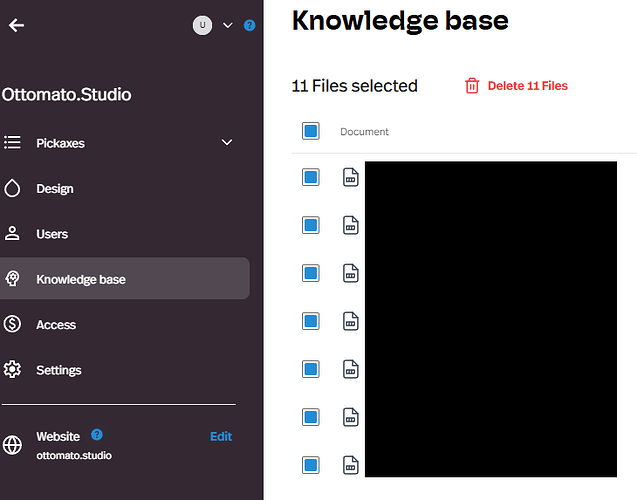Click the Website globe icon
637x500 pixels.
13,444
